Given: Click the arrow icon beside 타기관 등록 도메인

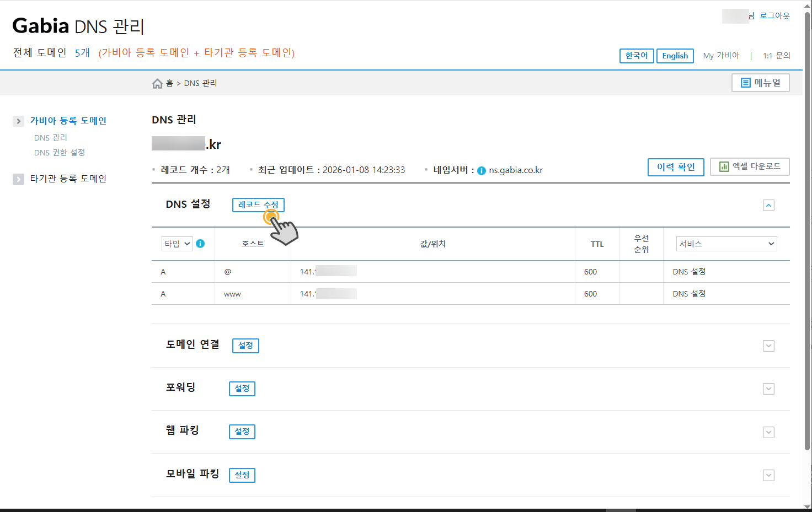Looking at the screenshot, I should click(x=19, y=179).
